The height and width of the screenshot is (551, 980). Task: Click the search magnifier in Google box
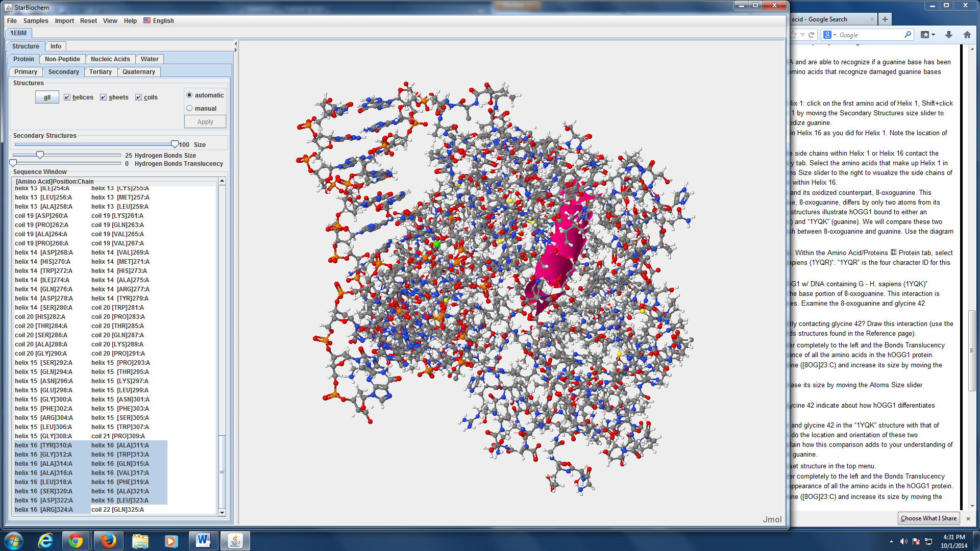[908, 35]
